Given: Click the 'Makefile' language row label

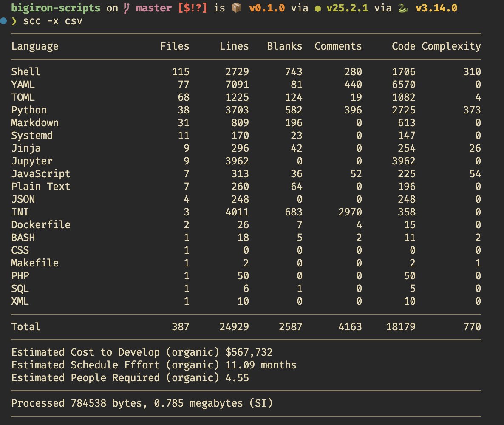Looking at the screenshot, I should click(35, 263).
